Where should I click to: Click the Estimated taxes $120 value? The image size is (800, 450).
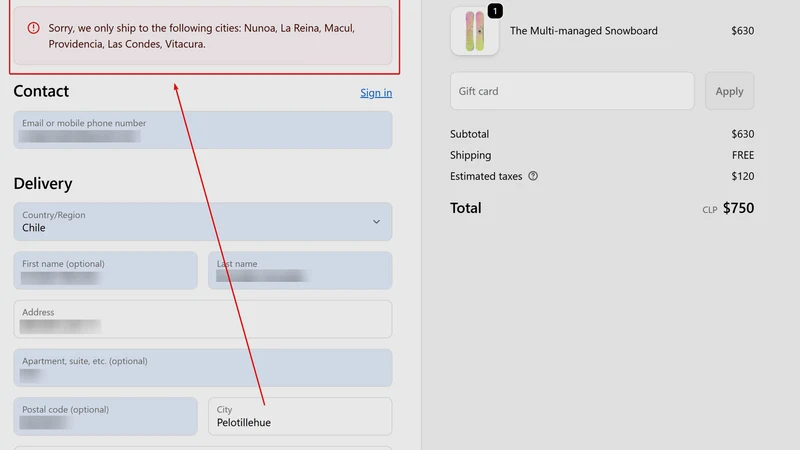click(x=742, y=176)
